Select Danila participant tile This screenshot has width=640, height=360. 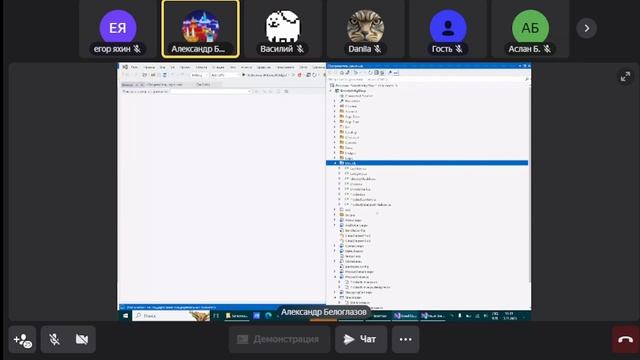[365, 29]
